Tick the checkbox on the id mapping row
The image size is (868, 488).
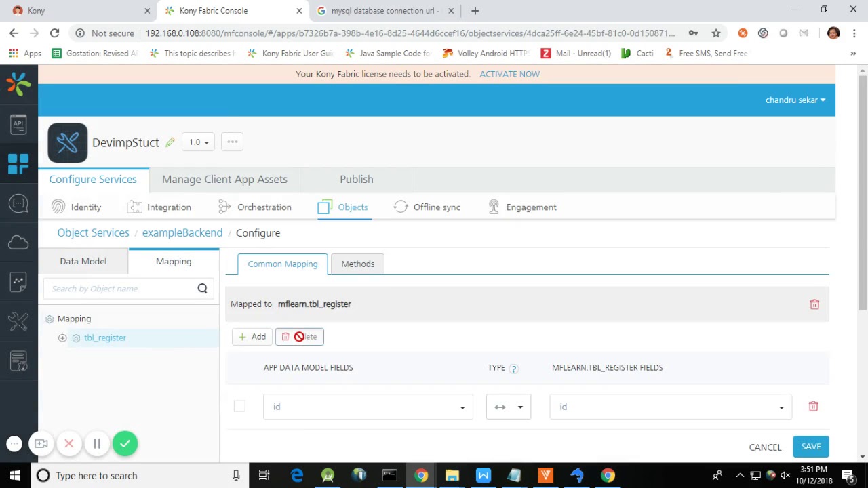[239, 406]
